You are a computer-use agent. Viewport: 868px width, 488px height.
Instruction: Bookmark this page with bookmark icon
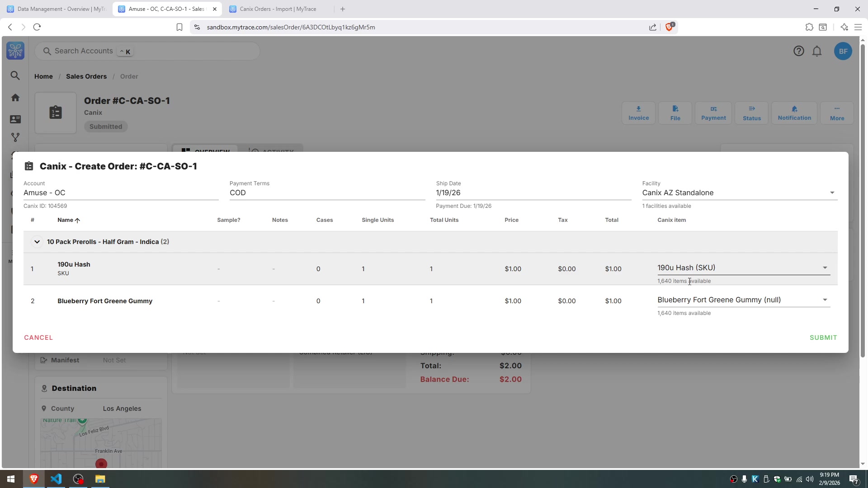[179, 27]
